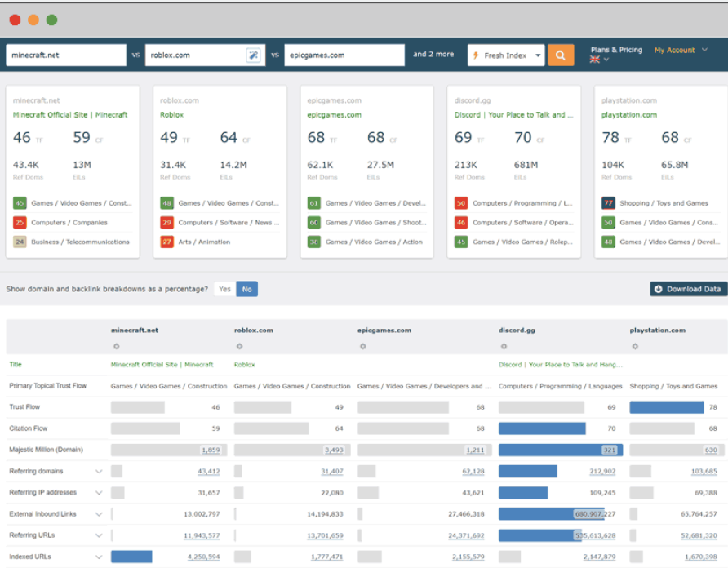Click the lightning bolt Fresh Index icon
This screenshot has width=728, height=568.
point(474,55)
